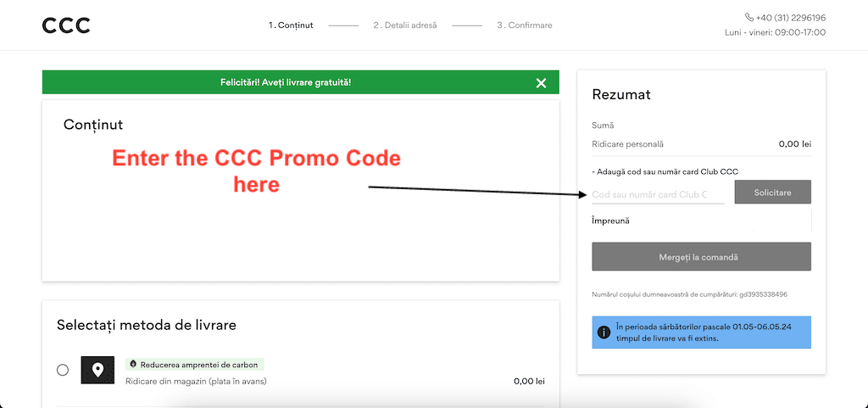The width and height of the screenshot is (868, 408).
Task: Click 'Selectați metoda de livrare' heading
Action: point(146,325)
